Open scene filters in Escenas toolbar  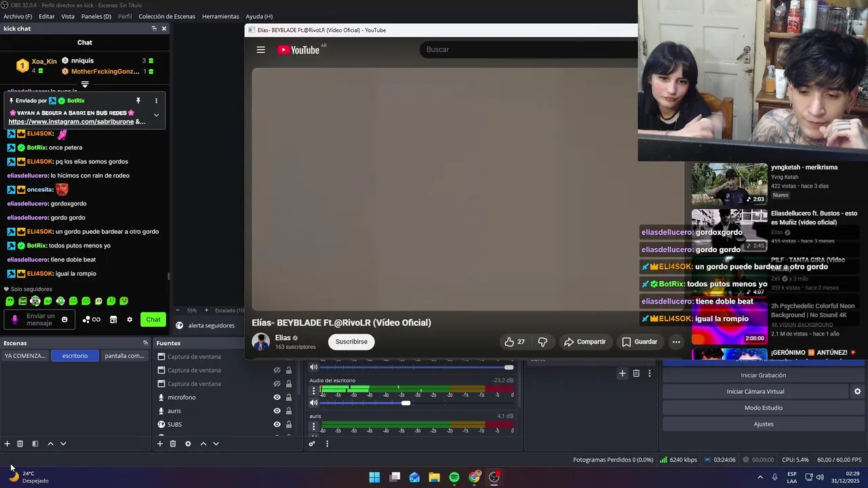[35, 444]
